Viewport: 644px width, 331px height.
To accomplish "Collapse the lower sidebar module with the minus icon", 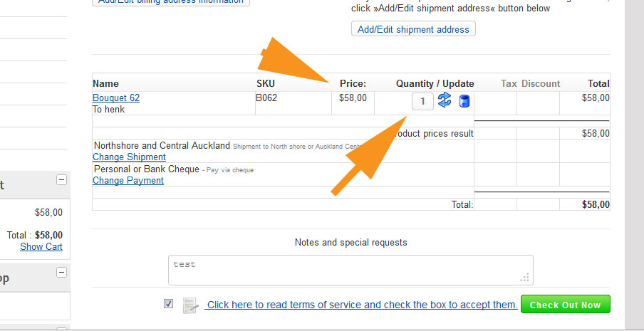I will point(61,273).
